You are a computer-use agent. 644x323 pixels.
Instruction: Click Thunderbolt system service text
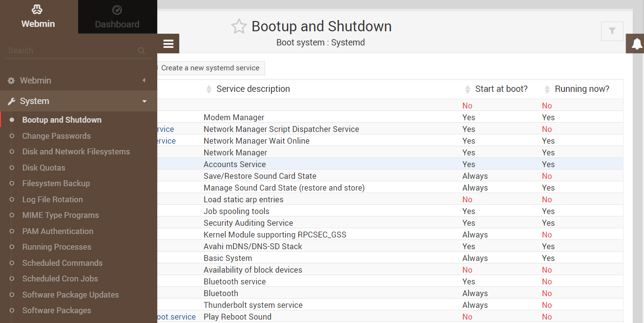click(253, 305)
